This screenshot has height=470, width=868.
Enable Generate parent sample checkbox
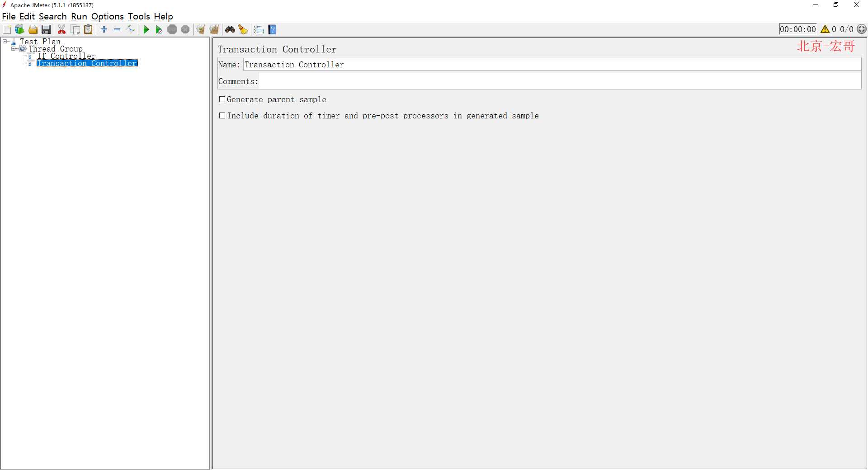(222, 99)
